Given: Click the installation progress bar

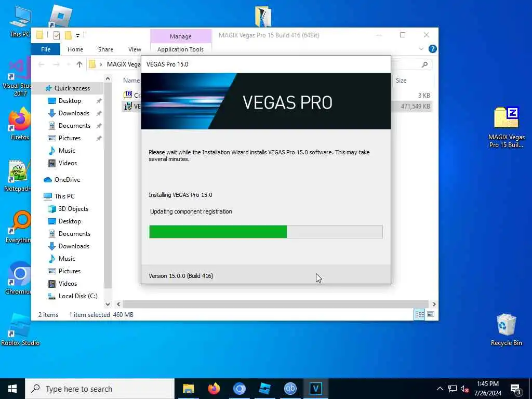Looking at the screenshot, I should click(265, 231).
